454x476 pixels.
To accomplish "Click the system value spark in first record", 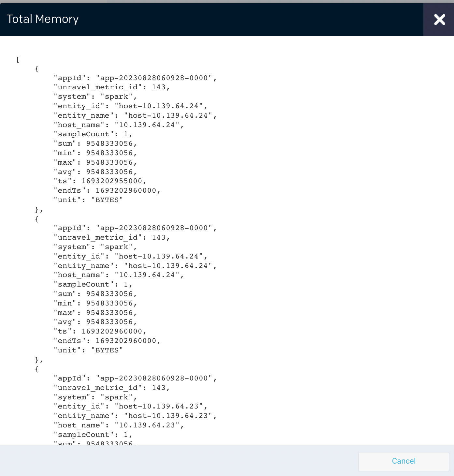I will click(119, 97).
